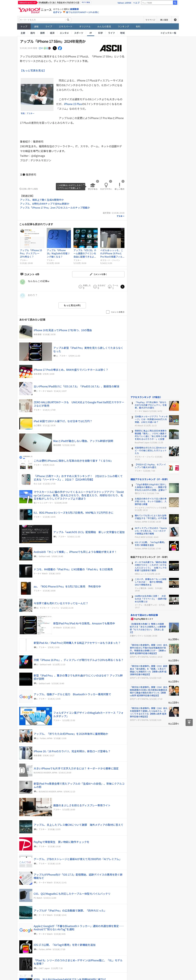Select the 科学 category
196x980 pixels.
coord(100,33)
